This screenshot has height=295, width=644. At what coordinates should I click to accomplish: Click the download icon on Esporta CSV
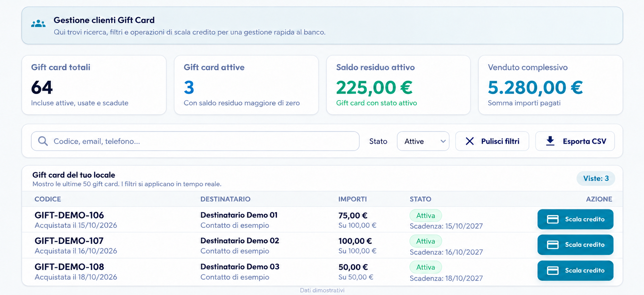click(x=550, y=141)
